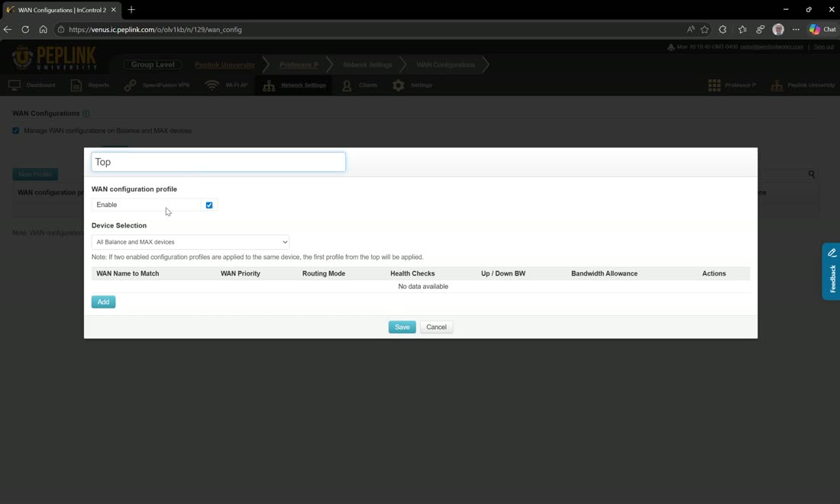This screenshot has height=504, width=840.
Task: Open Professor P group switcher
Action: [732, 86]
